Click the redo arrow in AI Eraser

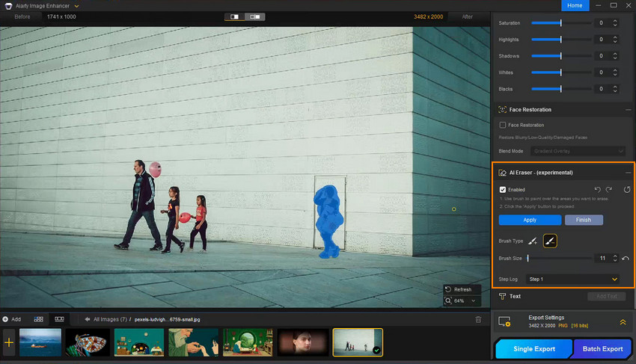coord(609,190)
